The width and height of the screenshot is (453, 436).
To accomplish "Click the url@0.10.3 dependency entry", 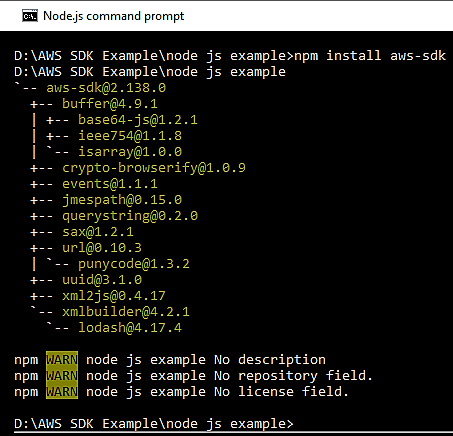I will [x=102, y=248].
